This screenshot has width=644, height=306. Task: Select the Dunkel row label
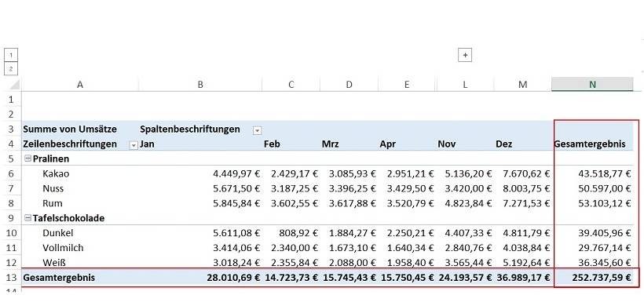click(x=58, y=233)
